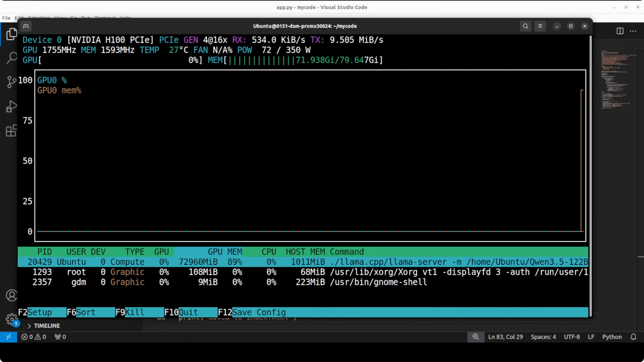
Task: Open the notifications bell icon
Action: point(633,337)
